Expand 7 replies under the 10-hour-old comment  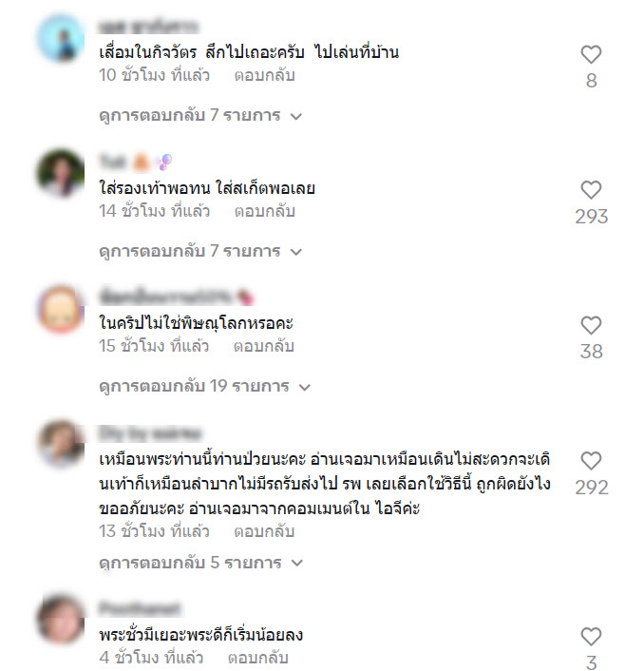click(200, 116)
